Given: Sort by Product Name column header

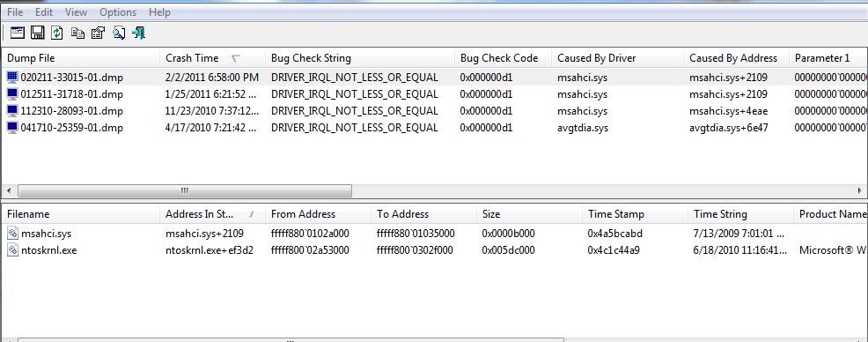Looking at the screenshot, I should (830, 214).
